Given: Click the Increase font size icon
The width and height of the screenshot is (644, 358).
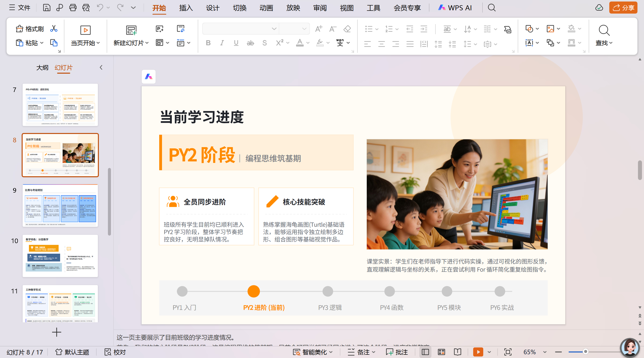Looking at the screenshot, I should (x=319, y=29).
